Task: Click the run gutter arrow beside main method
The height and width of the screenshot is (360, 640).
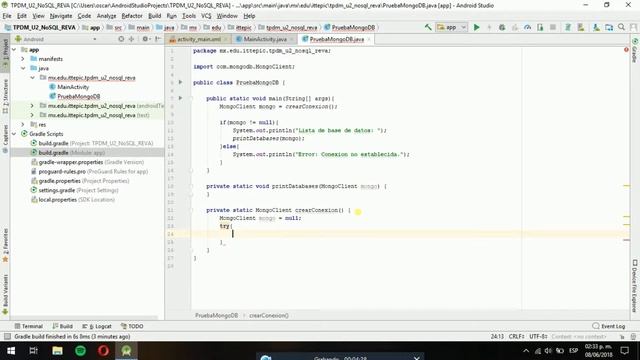Action: [x=180, y=98]
